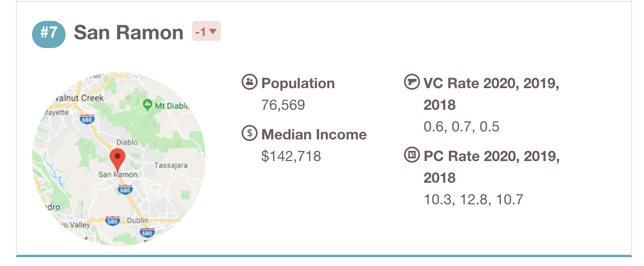Select the population value 76,569
Image resolution: width=644 pixels, height=266 pixels.
(x=283, y=105)
